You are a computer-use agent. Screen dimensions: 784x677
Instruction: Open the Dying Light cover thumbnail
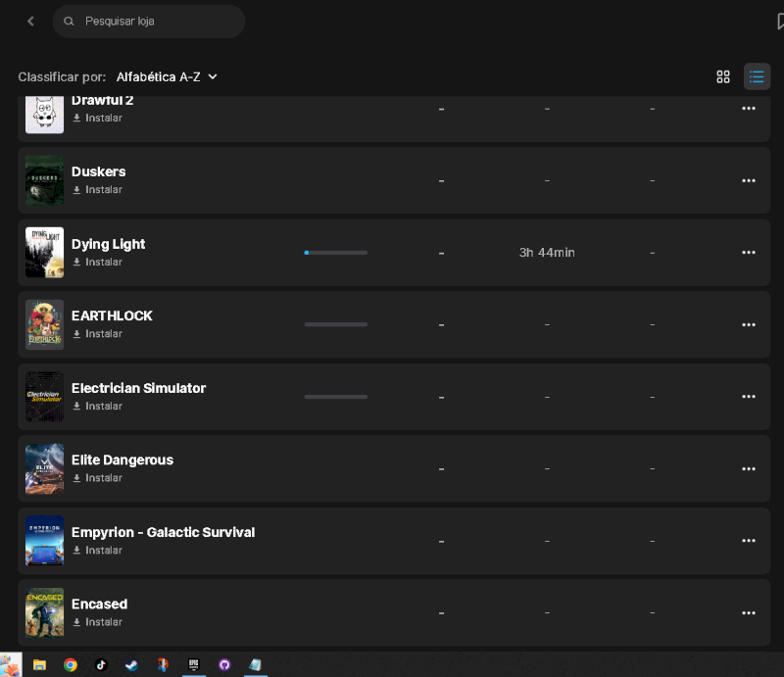coord(44,253)
